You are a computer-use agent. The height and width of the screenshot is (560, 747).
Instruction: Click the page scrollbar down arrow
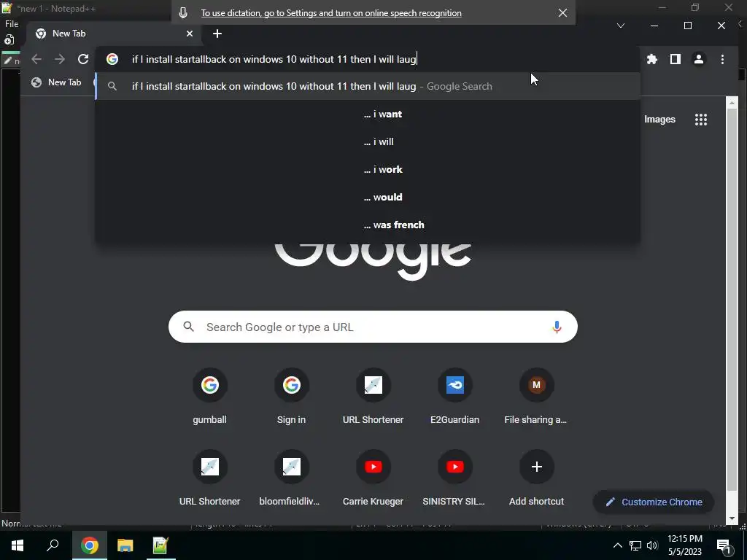(x=732, y=518)
